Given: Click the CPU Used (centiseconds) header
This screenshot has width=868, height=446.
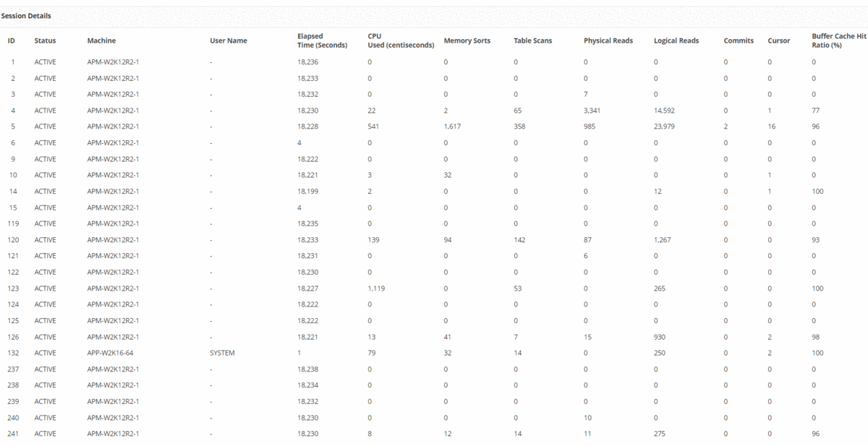Looking at the screenshot, I should point(401,40).
